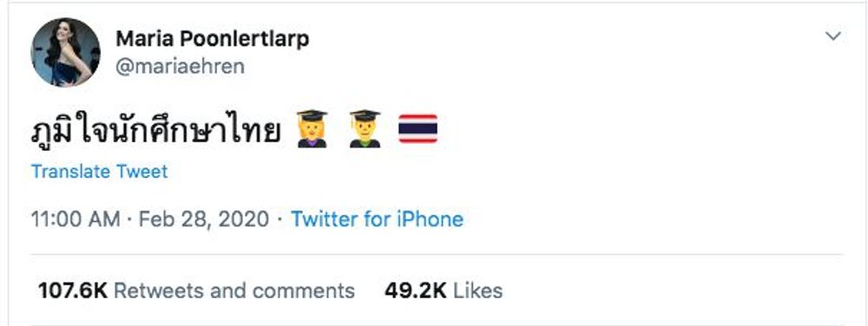868x326 pixels.
Task: Expand the tweet options chevron menu
Action: coord(833,36)
